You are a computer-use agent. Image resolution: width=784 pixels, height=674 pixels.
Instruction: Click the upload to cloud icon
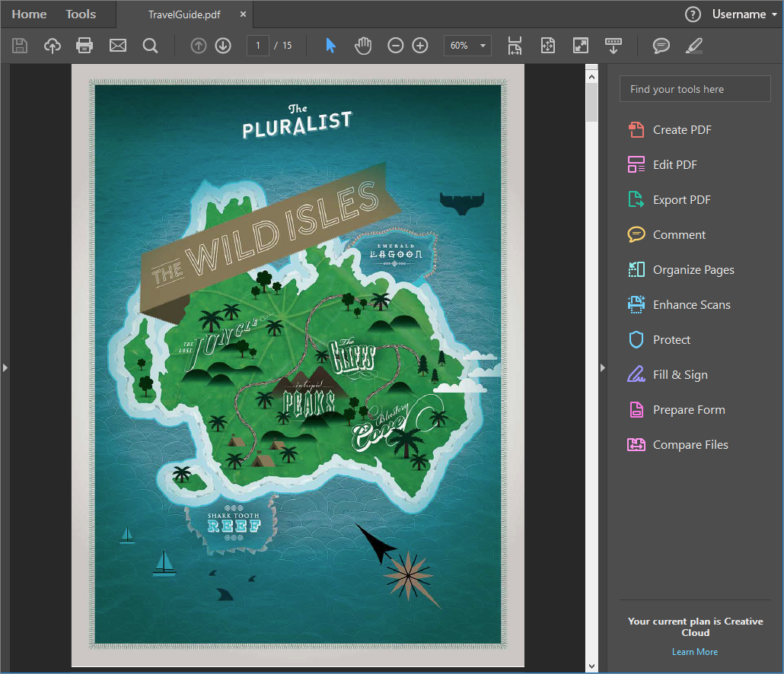[x=52, y=46]
